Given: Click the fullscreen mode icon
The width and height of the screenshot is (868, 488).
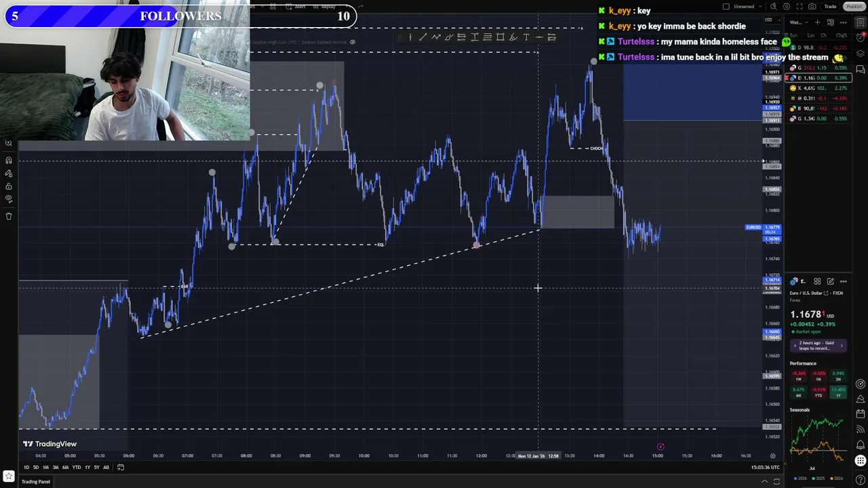Looking at the screenshot, I should coord(800,7).
